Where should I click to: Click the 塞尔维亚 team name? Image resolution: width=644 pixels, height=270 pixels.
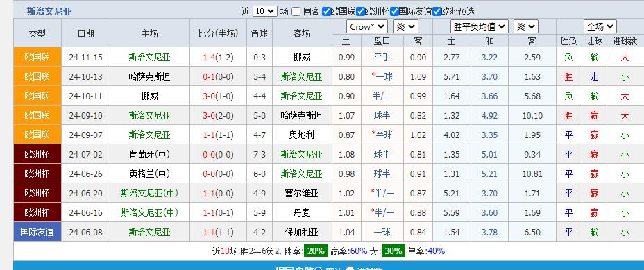pos(301,193)
